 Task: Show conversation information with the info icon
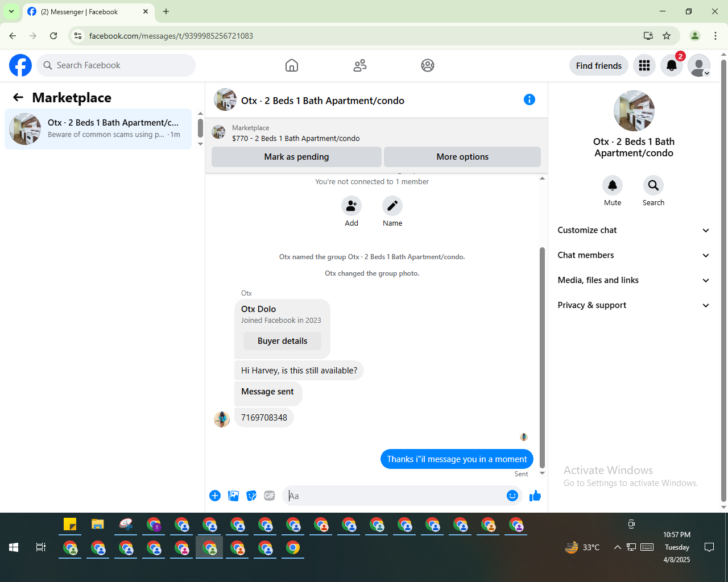[x=530, y=99]
